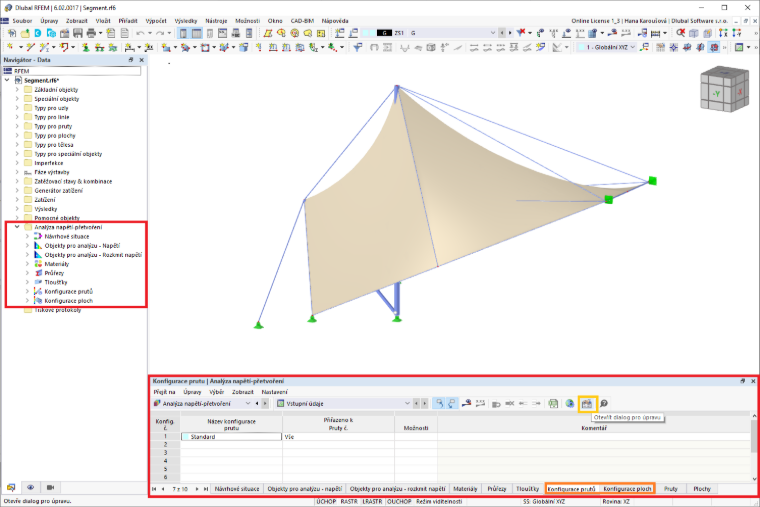760x507 pixels.
Task: Click Režim viditelnosti in the status bar
Action: [x=439, y=502]
